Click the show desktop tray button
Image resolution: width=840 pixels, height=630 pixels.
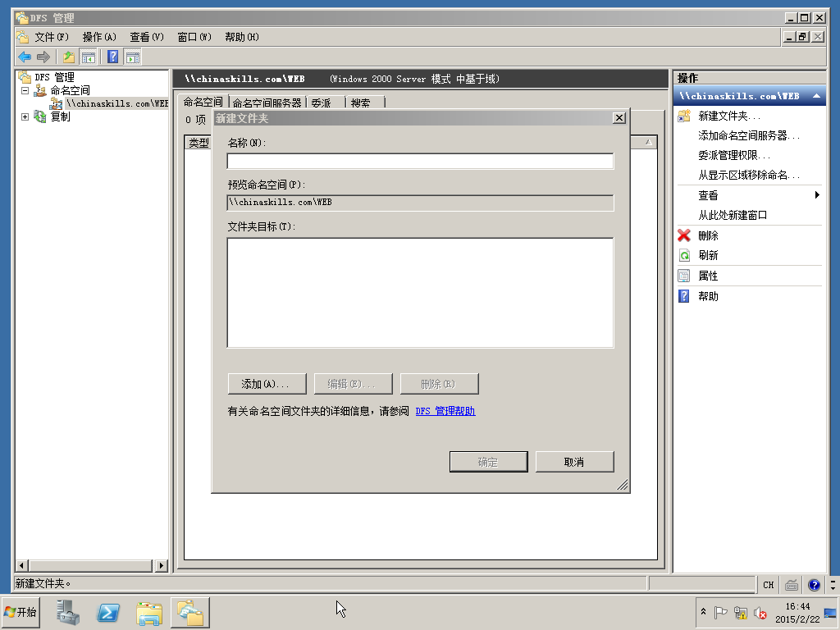click(830, 612)
